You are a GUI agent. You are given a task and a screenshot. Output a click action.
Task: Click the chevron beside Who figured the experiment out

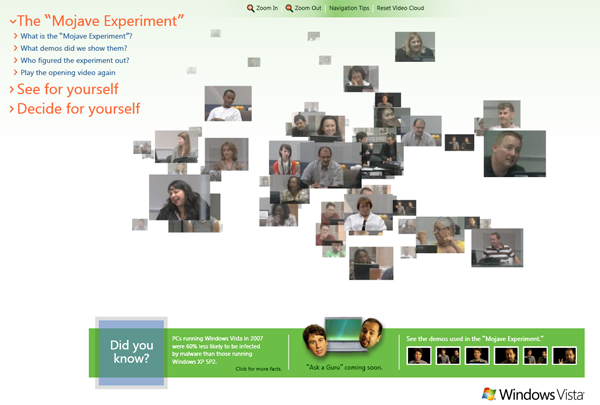(16, 60)
